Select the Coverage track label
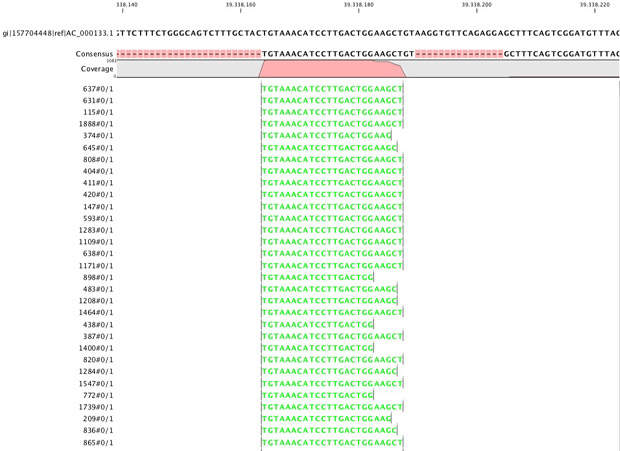 click(x=97, y=69)
